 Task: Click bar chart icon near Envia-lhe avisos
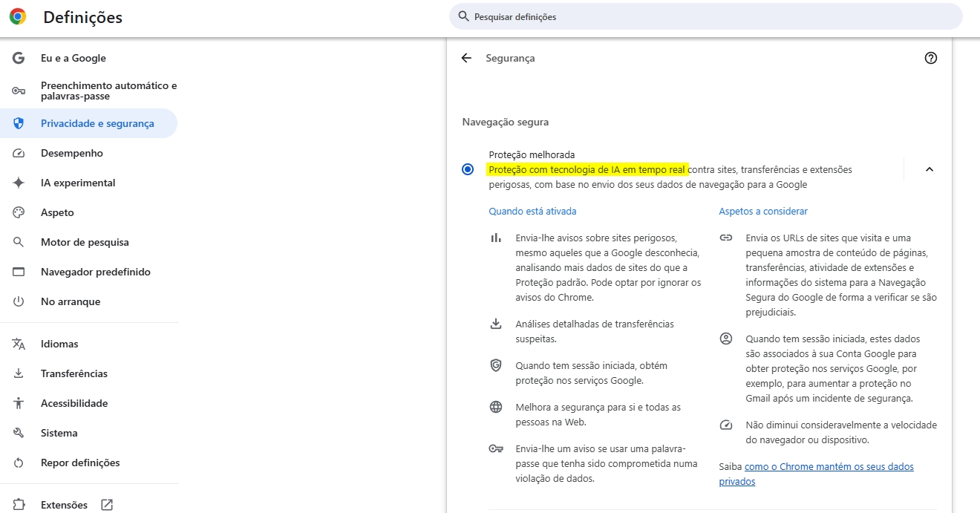coord(496,238)
